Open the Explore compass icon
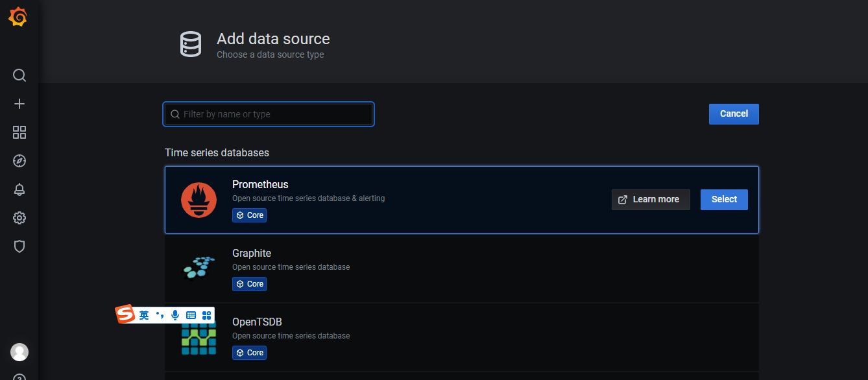 (x=19, y=161)
